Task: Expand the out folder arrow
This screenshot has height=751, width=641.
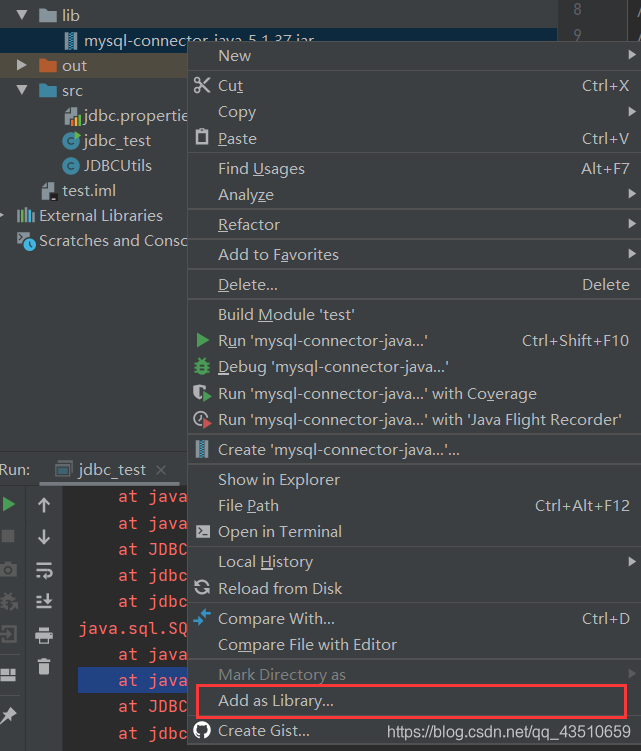Action: tap(22, 65)
